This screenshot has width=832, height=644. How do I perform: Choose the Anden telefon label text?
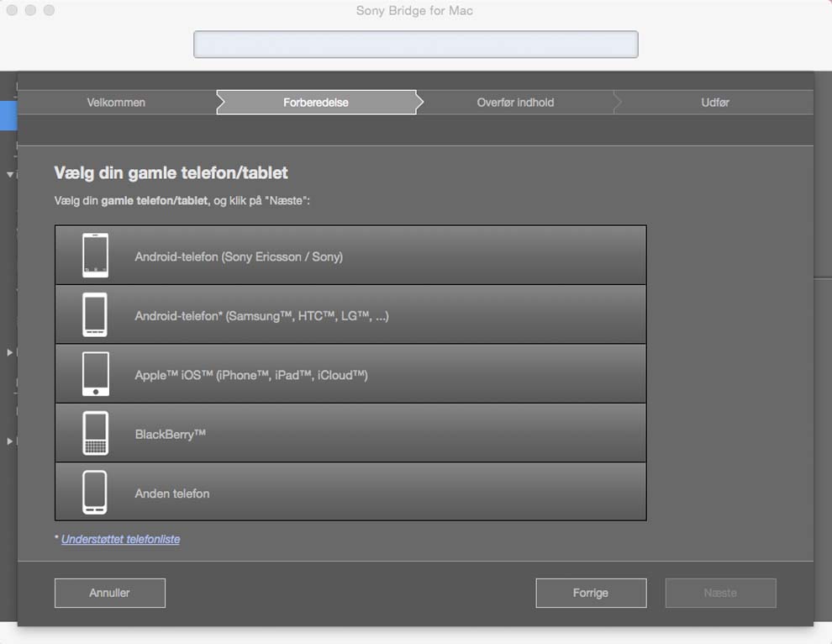[x=172, y=494]
